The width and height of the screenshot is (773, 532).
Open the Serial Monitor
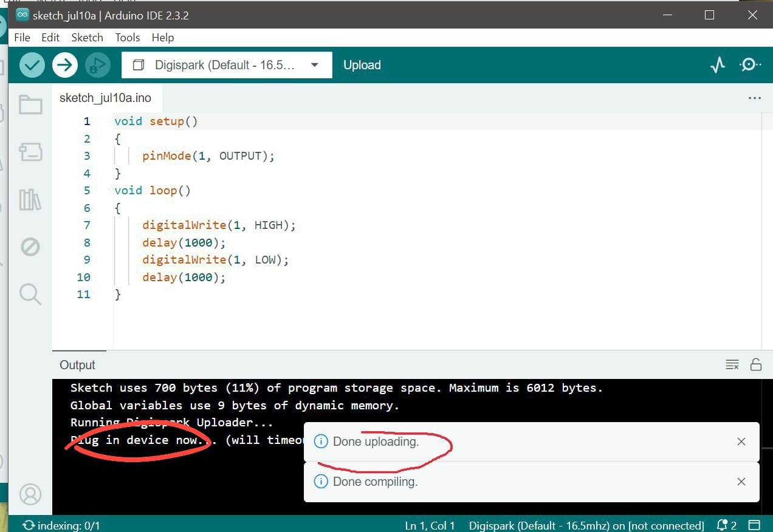[x=750, y=65]
